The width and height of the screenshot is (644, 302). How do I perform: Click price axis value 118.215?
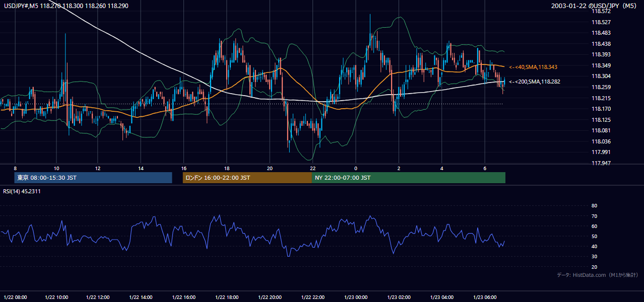point(601,98)
